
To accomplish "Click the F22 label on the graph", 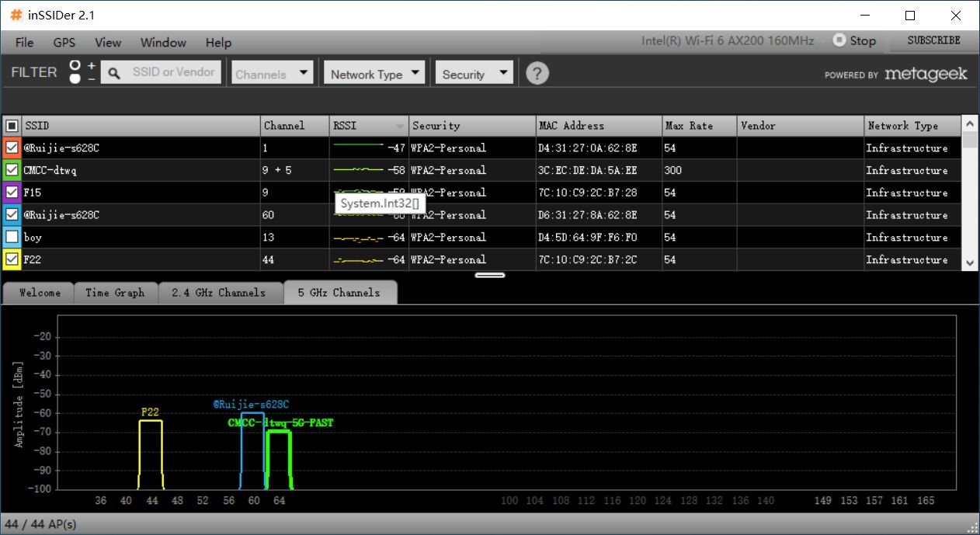I will (x=150, y=412).
